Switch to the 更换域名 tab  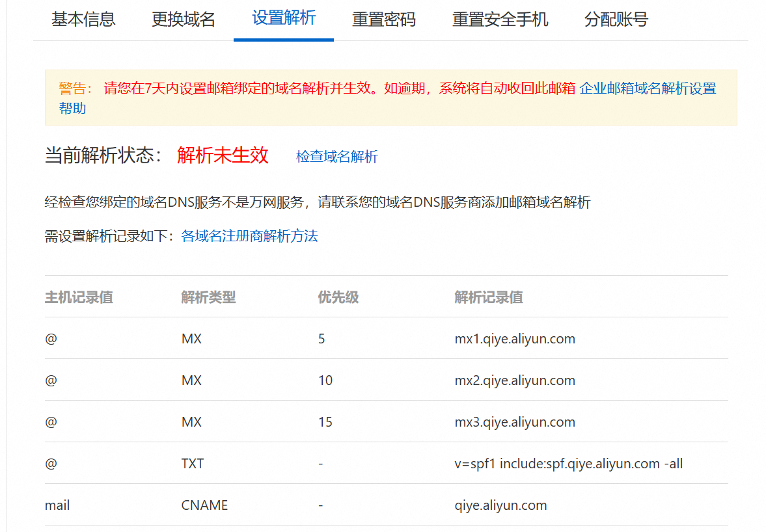click(x=183, y=20)
